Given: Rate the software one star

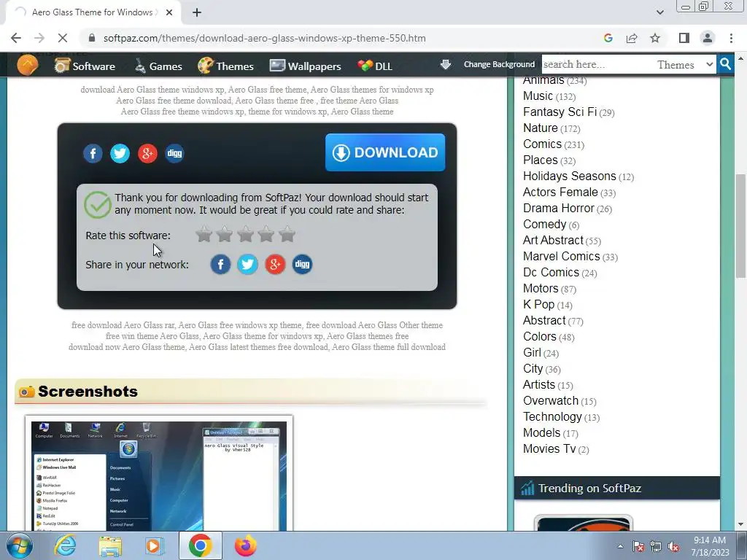Looking at the screenshot, I should [204, 234].
